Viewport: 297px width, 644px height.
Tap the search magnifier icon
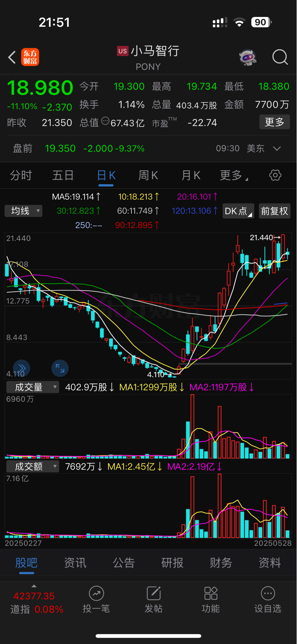(280, 57)
